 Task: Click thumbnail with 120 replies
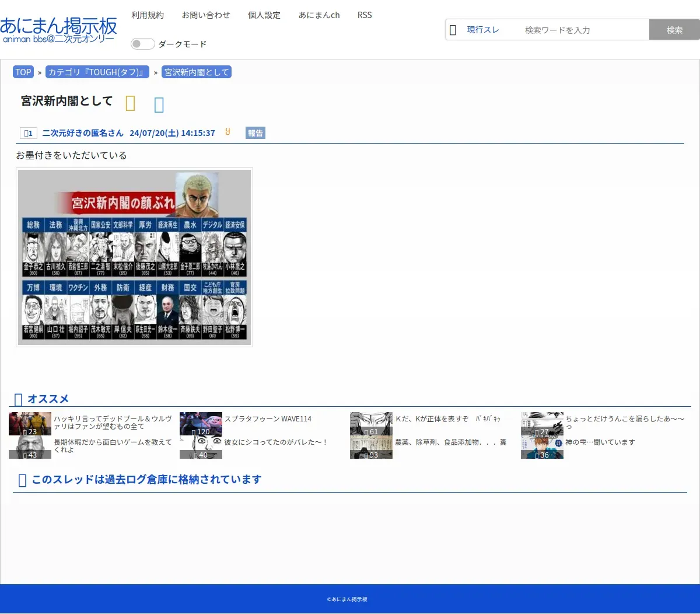click(201, 424)
